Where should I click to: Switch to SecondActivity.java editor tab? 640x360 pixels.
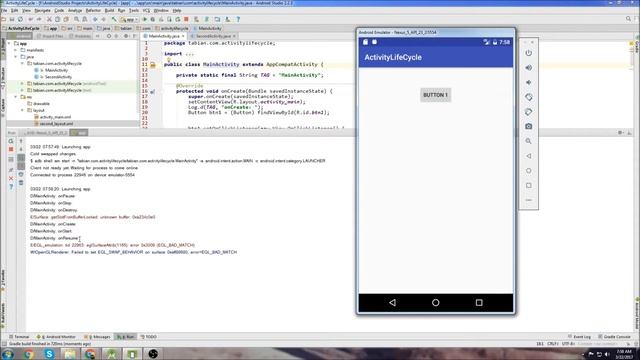pyautogui.click(x=213, y=36)
